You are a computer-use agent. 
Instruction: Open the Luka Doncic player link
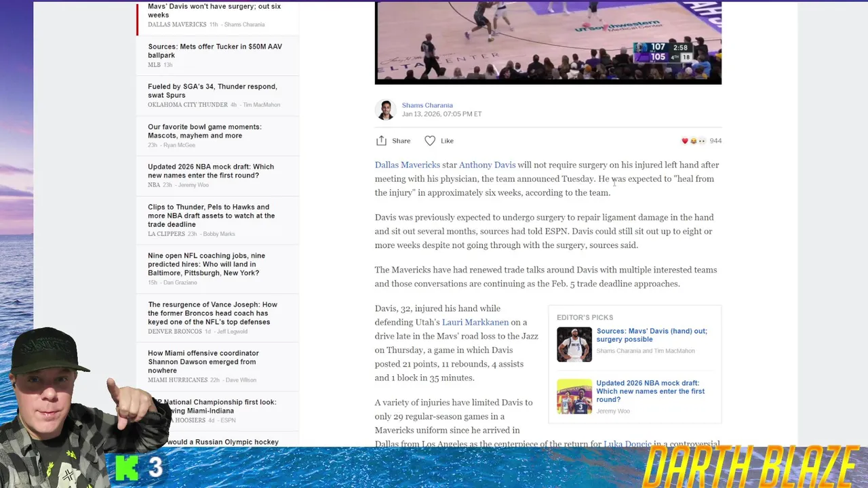click(x=627, y=444)
